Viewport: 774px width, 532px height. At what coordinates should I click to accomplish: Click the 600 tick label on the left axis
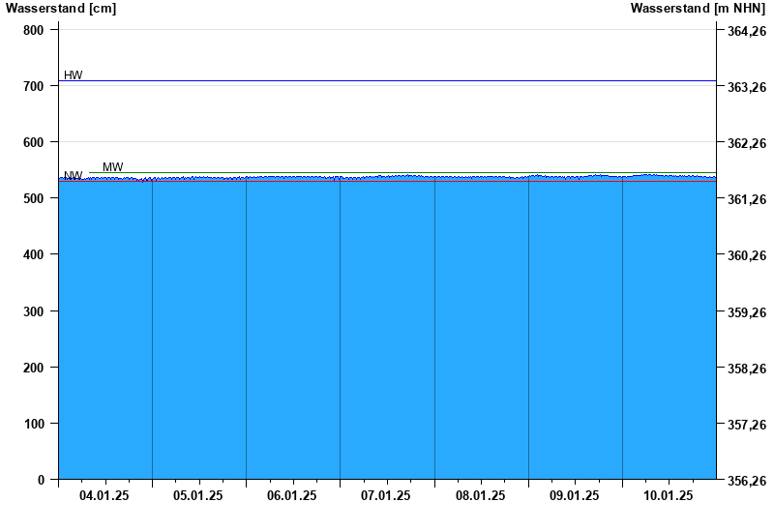click(34, 142)
